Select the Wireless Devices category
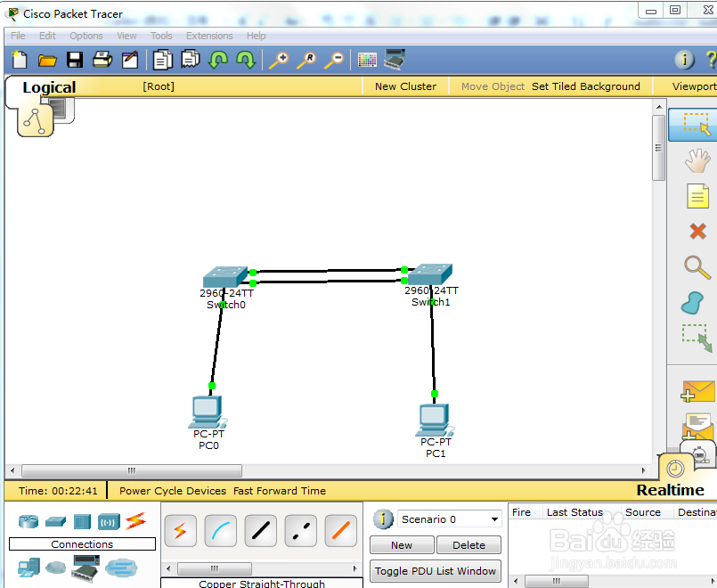 point(109,522)
